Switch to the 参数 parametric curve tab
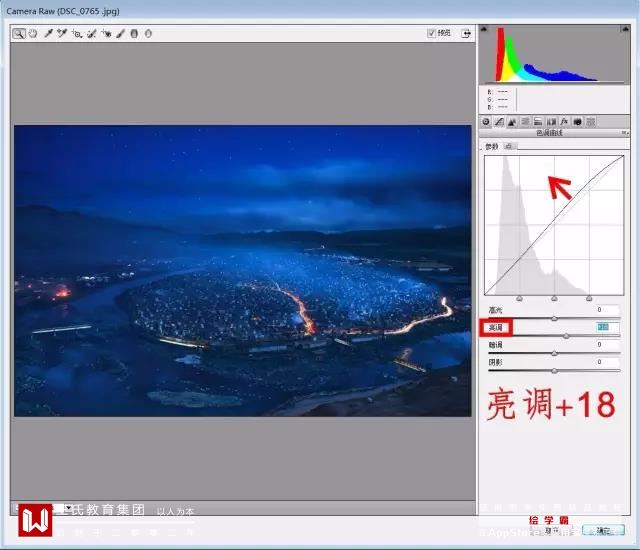The image size is (640, 550). point(492,146)
